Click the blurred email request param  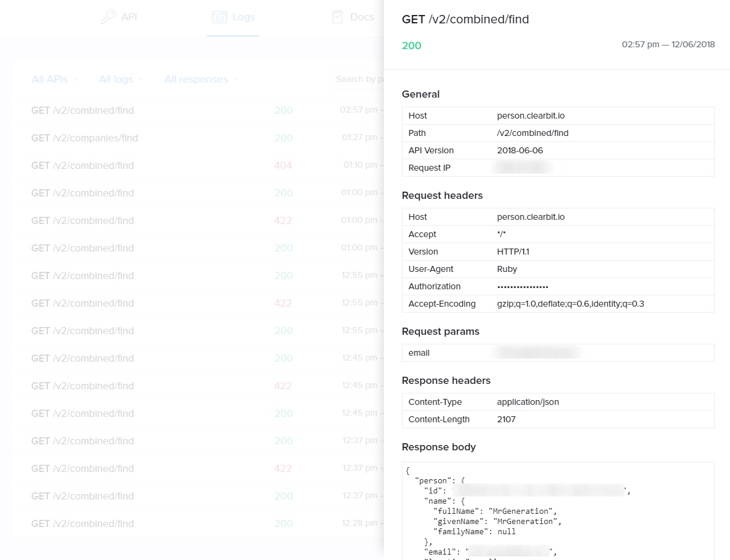538,353
